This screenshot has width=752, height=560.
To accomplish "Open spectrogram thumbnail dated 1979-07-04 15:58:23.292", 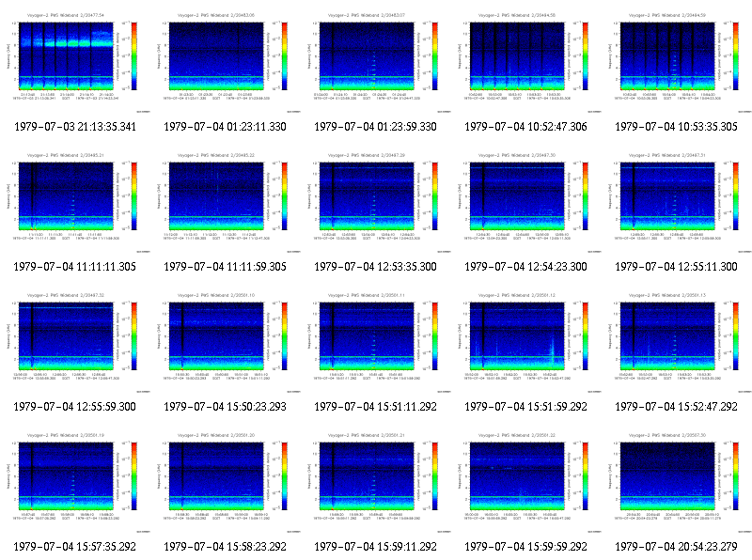I will point(226,482).
